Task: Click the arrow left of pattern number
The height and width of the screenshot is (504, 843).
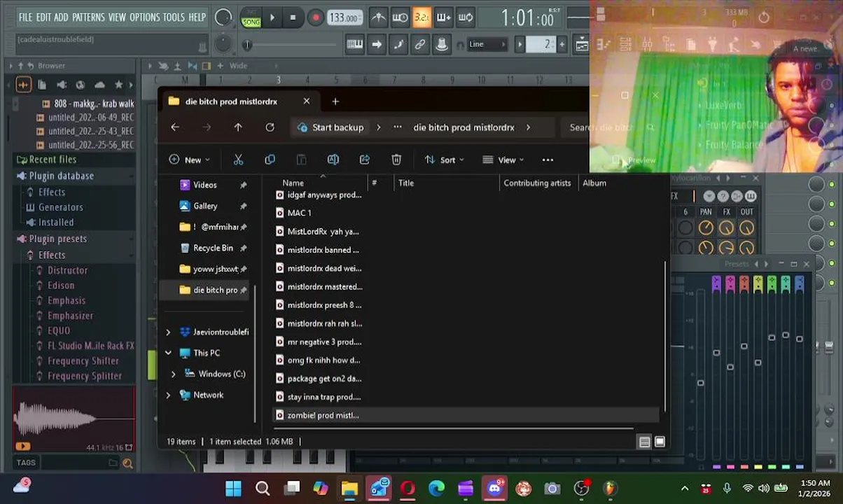Action: pyautogui.click(x=520, y=45)
